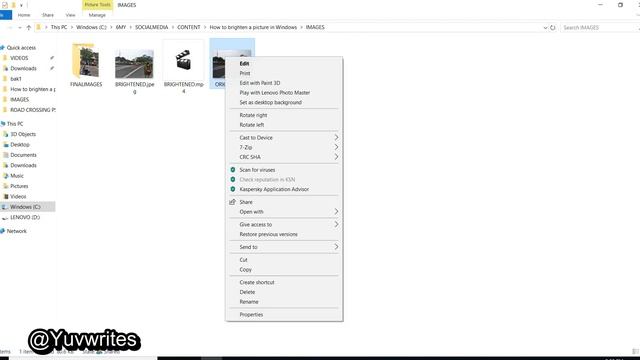Click Windows (C:) in the address breadcrumb

[91, 27]
